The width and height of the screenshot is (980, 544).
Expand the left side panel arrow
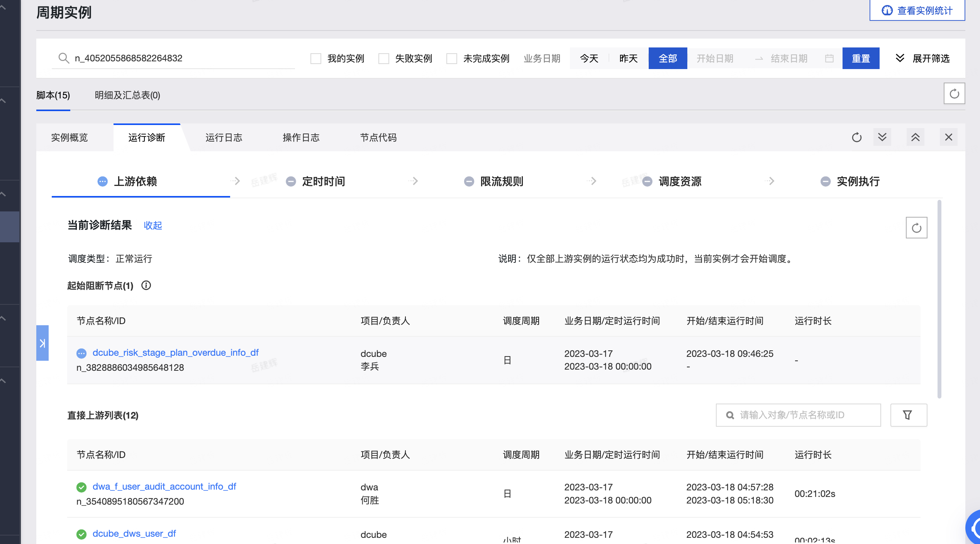pyautogui.click(x=42, y=343)
